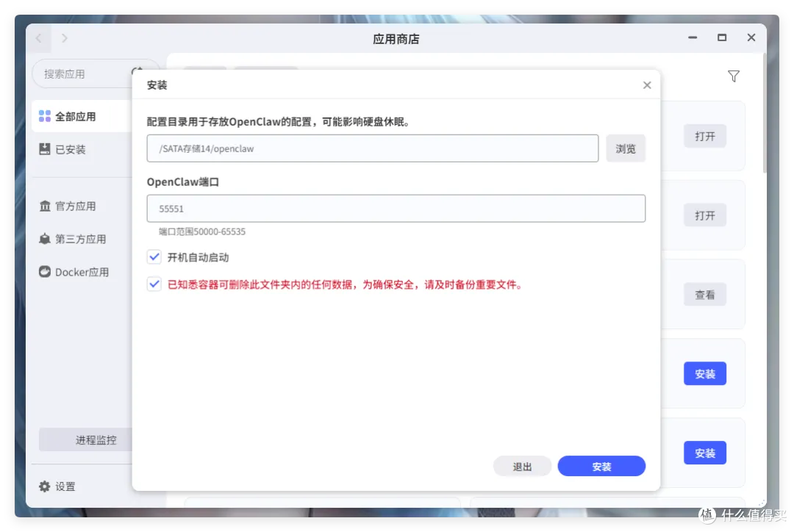The height and width of the screenshot is (532, 794).
Task: Close the 安装 dialog with X
Action: click(x=647, y=85)
